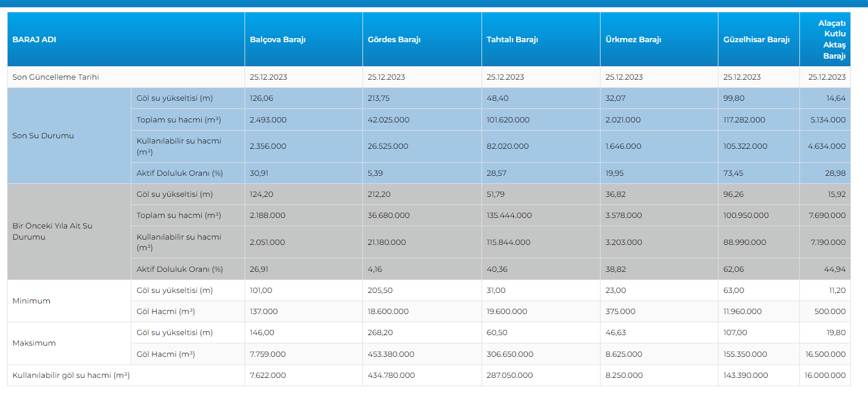Click the Gördes Barajı column header

click(x=394, y=40)
